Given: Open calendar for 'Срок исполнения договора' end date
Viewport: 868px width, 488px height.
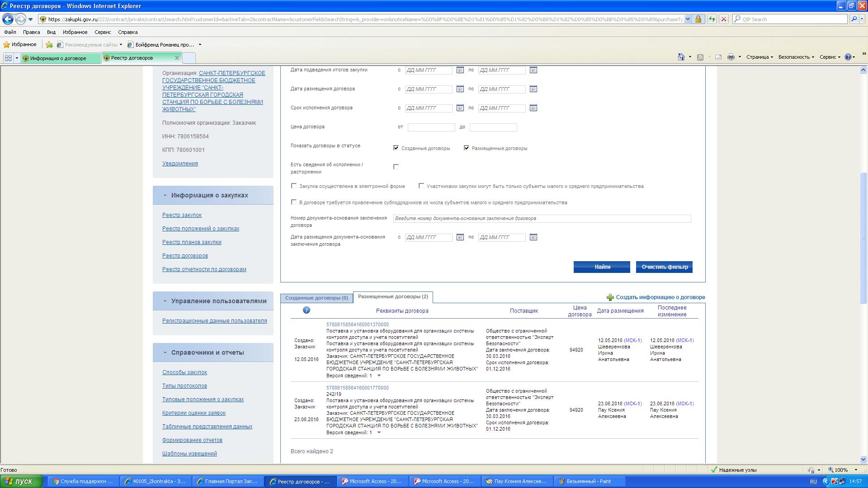Looking at the screenshot, I should (x=533, y=108).
